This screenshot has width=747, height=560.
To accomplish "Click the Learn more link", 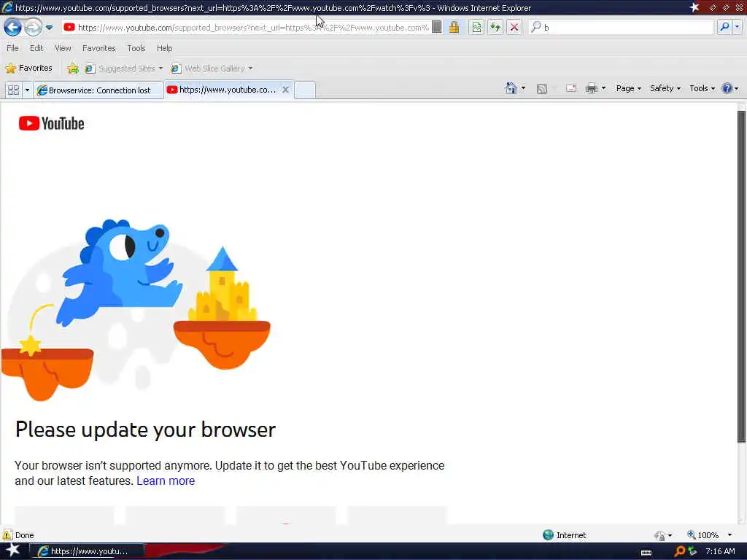I will coord(166,481).
